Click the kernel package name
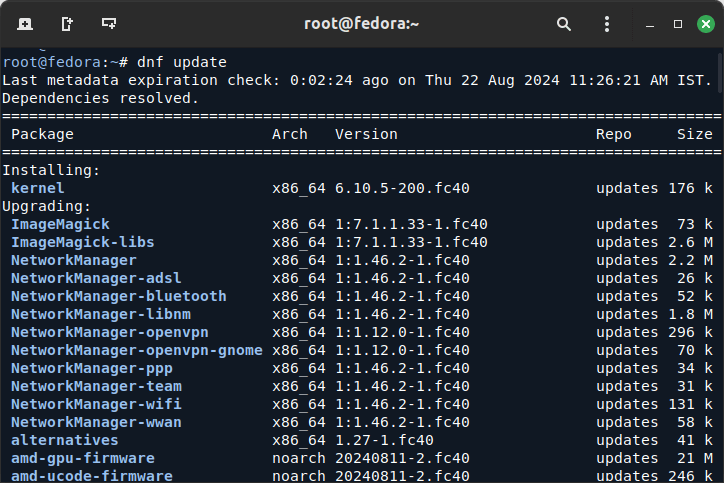The height and width of the screenshot is (483, 724). (38, 188)
